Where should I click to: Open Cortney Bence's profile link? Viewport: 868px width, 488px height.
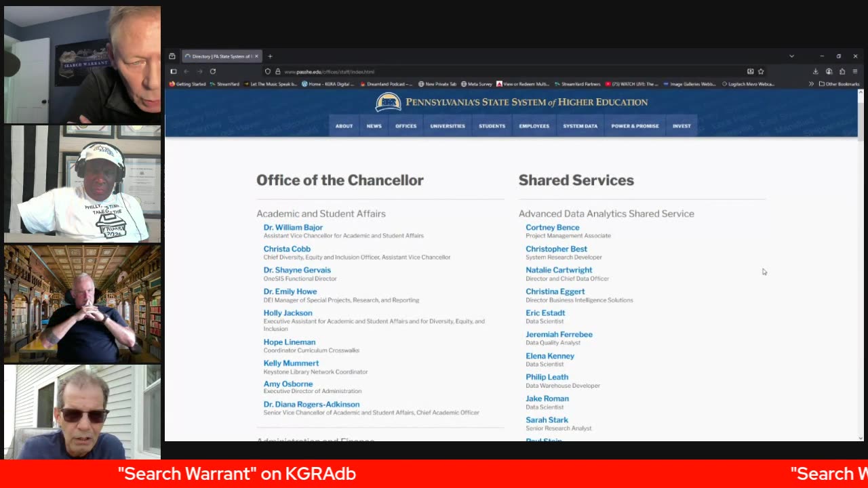pyautogui.click(x=553, y=228)
